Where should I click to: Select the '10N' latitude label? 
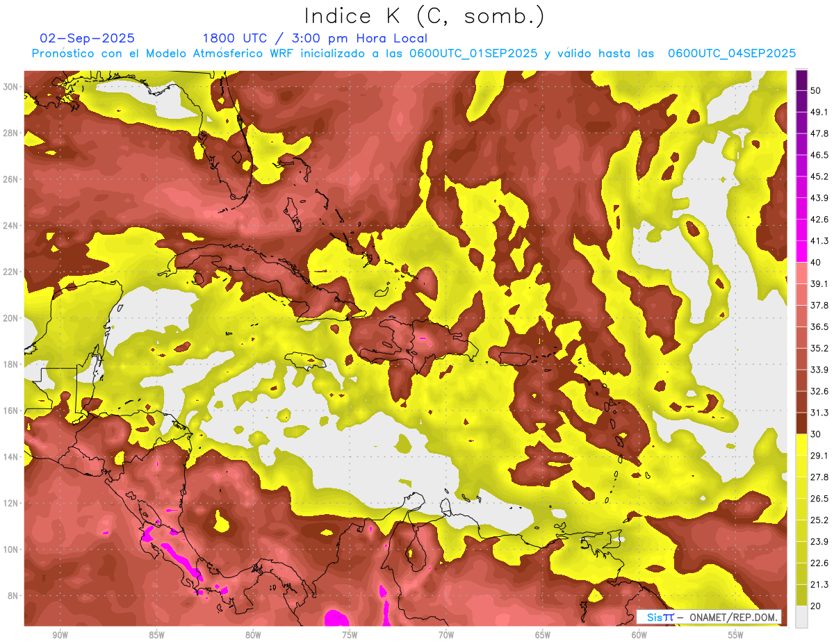[11, 549]
